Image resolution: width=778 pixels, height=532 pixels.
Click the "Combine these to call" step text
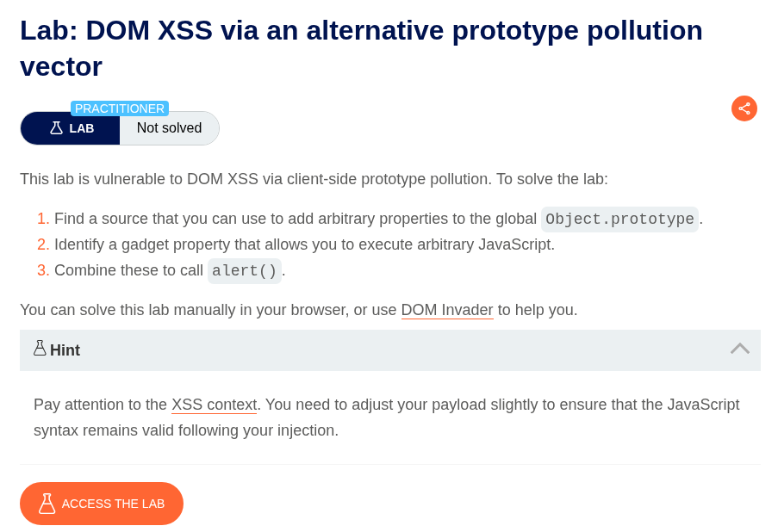128,270
